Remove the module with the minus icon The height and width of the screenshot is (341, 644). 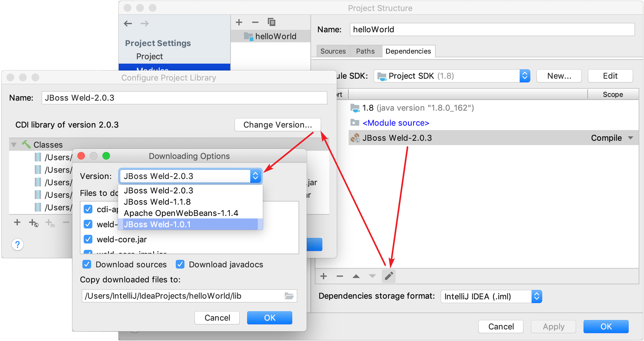click(255, 22)
